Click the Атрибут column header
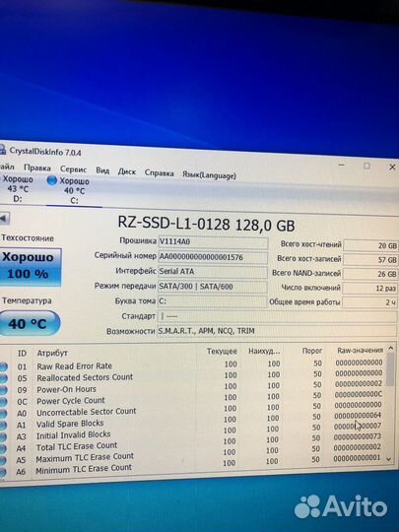399x532 pixels. (52, 353)
